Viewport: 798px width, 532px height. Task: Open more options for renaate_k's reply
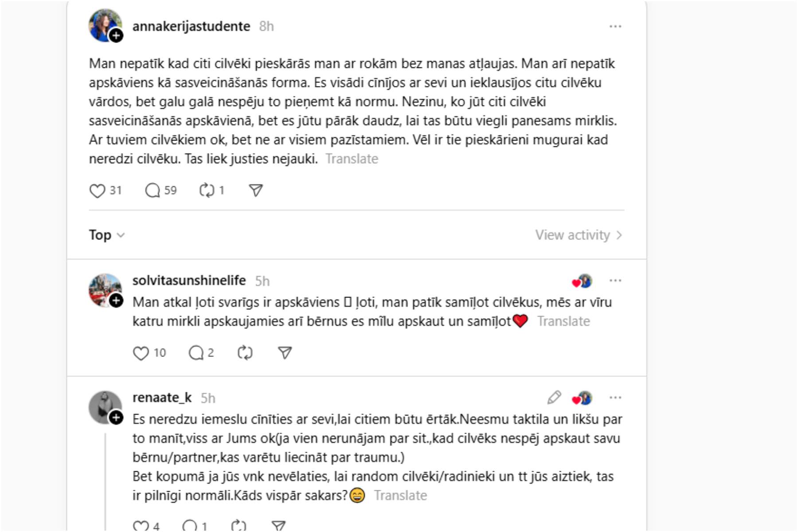615,398
